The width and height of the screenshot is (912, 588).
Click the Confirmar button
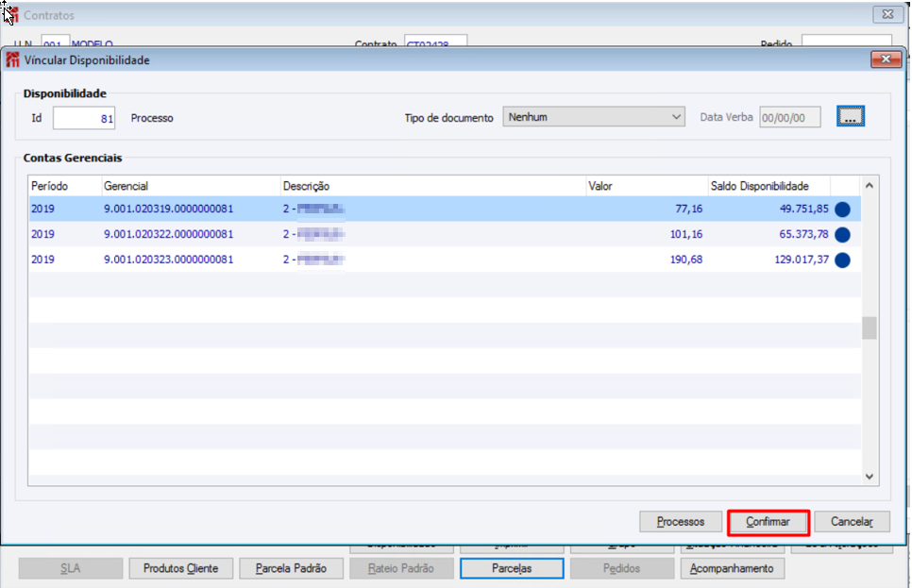(x=768, y=522)
